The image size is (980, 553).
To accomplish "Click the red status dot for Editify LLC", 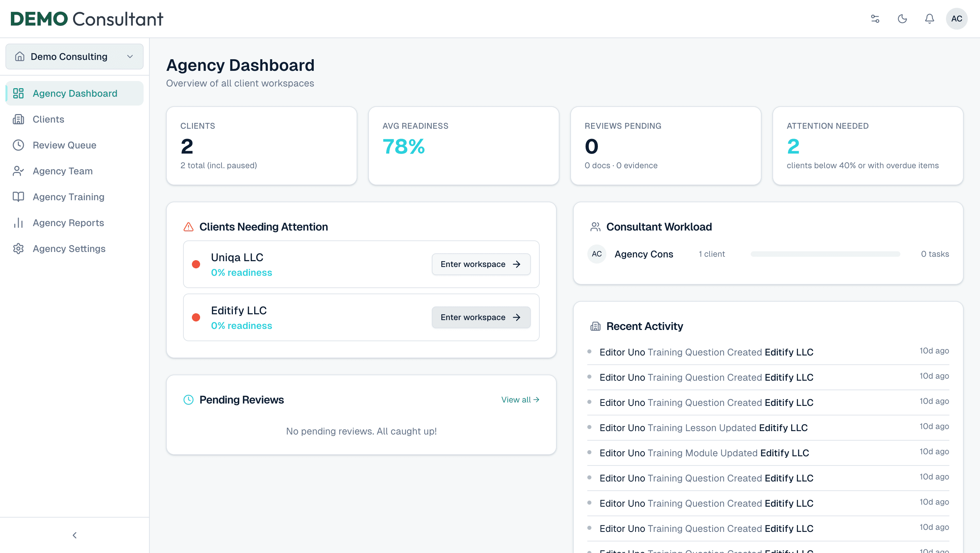I will tap(196, 317).
